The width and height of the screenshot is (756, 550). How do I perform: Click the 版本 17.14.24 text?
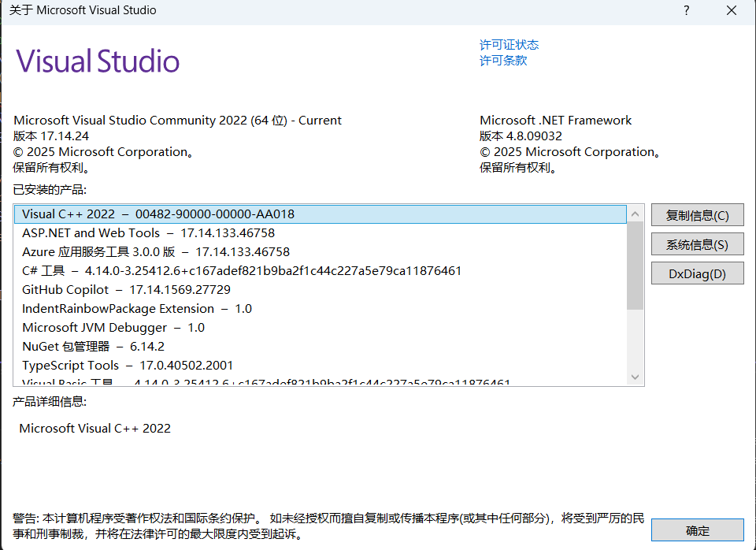[51, 136]
